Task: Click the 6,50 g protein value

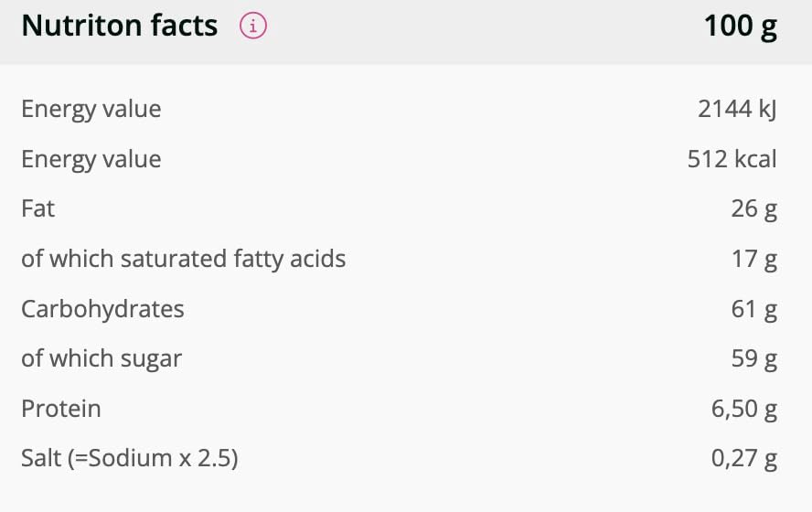Action: click(743, 409)
